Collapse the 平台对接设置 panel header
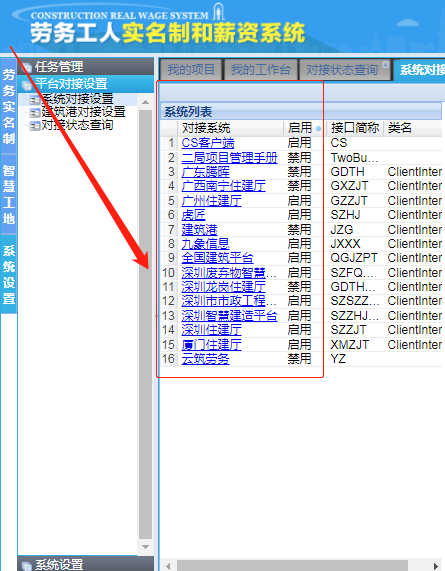Viewport: 445px width, 571px height. click(x=86, y=84)
